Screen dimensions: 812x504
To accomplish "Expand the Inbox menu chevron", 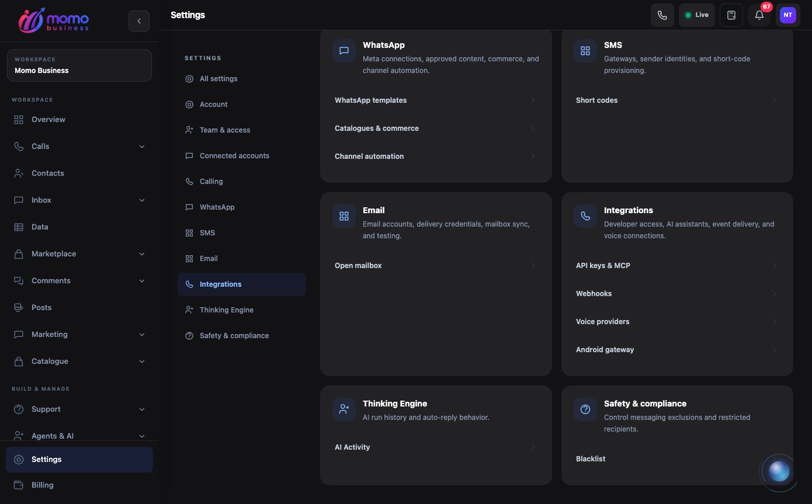I will 142,200.
